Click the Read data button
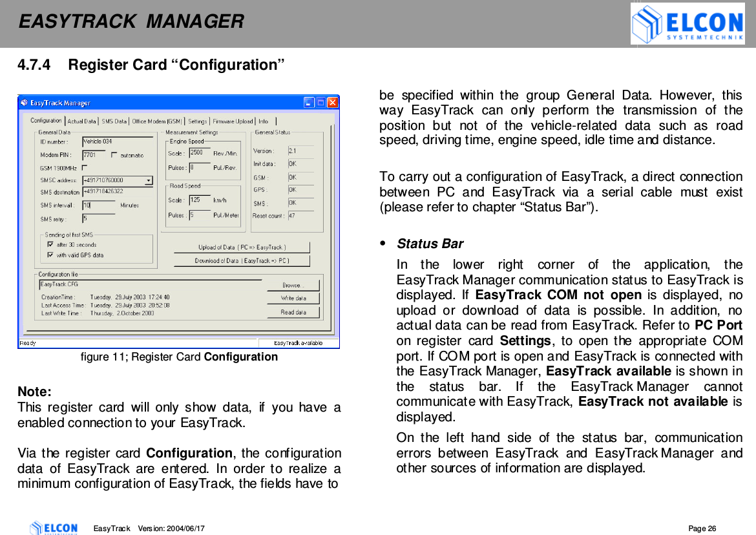Image resolution: width=756 pixels, height=535 pixels. click(x=293, y=312)
